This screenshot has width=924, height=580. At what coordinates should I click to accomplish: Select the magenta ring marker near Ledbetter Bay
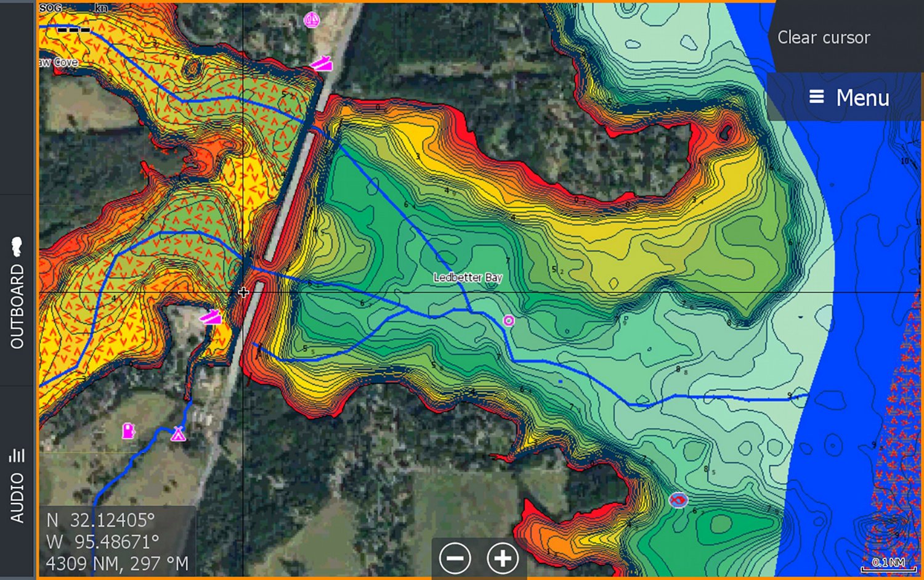tap(509, 321)
